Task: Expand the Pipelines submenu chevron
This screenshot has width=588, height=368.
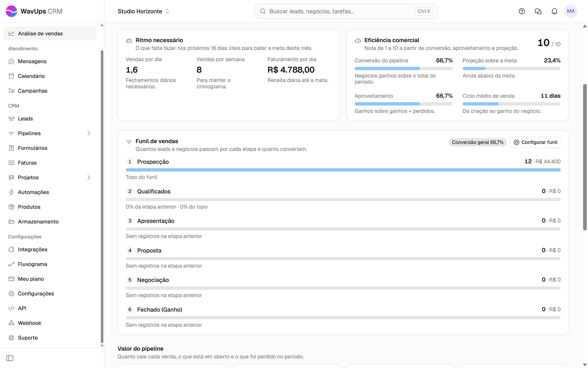Action: pyautogui.click(x=89, y=133)
